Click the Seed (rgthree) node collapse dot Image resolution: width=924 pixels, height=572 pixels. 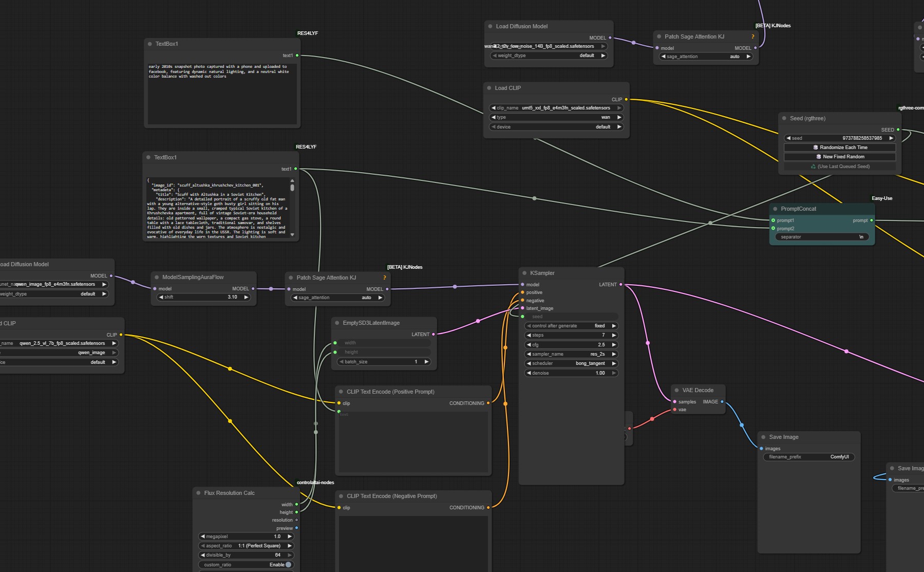coord(784,118)
